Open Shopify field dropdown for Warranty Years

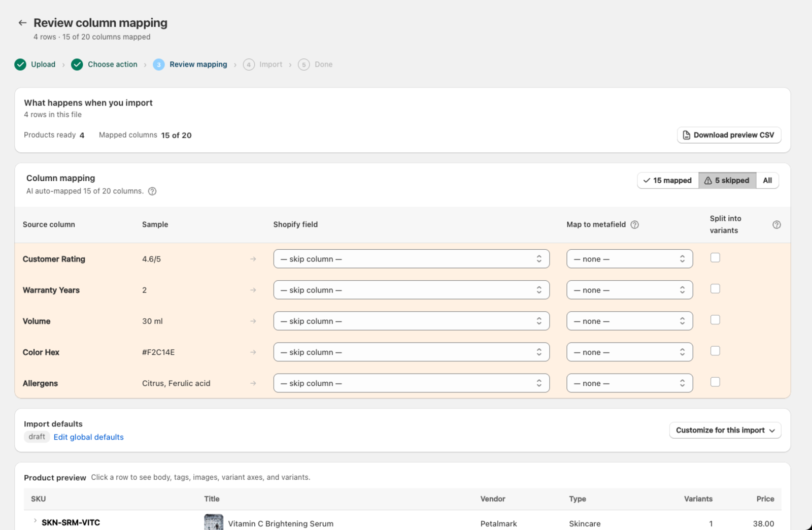coord(412,290)
